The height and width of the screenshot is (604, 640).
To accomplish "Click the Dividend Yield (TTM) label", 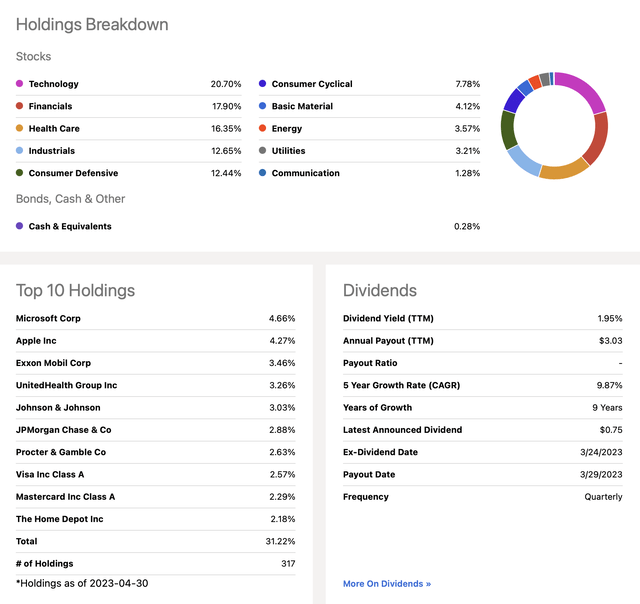I will tap(388, 318).
